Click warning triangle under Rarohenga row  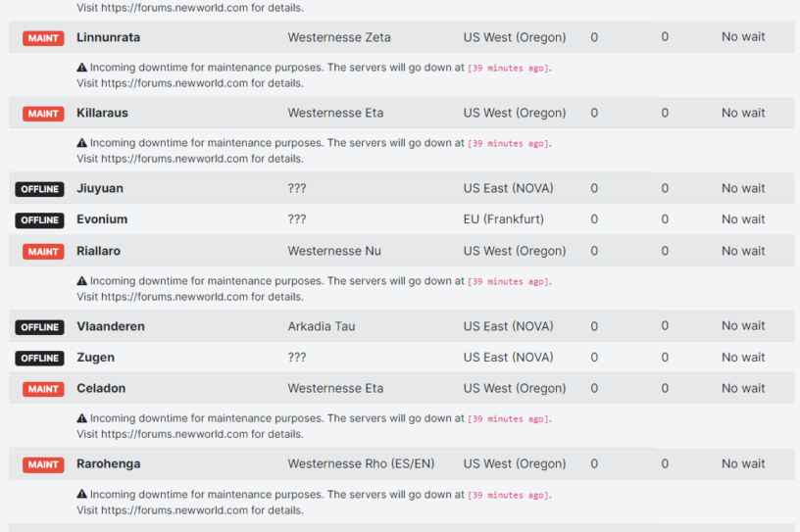tap(81, 494)
